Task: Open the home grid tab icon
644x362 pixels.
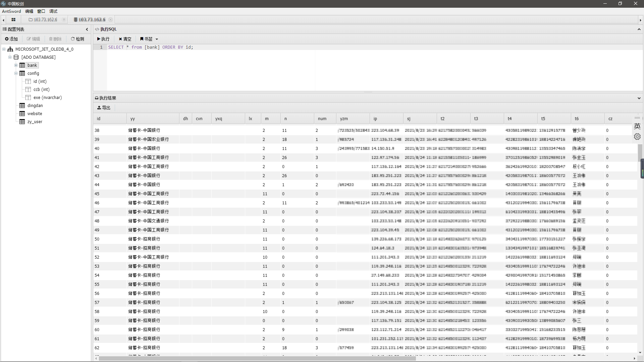Action: [x=13, y=20]
